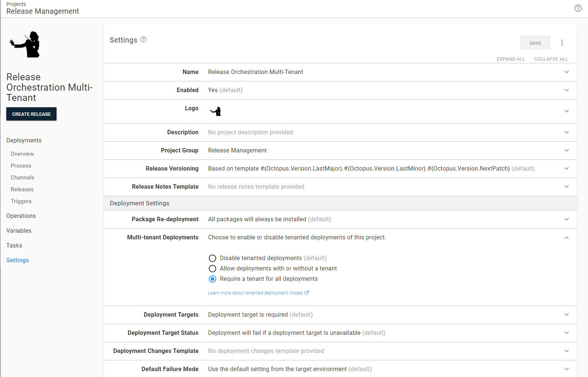Click the project logo in the sidebar
This screenshot has width=588, height=377.
pyautogui.click(x=25, y=44)
